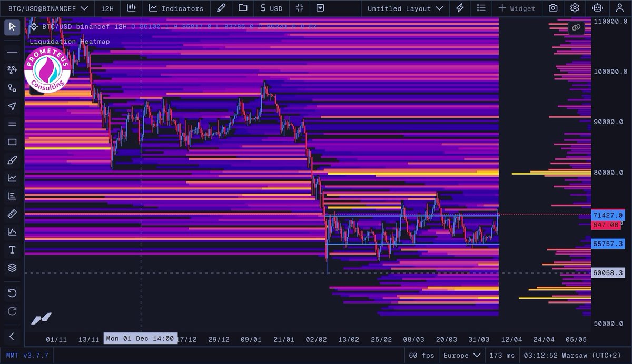632x364 pixels.
Task: Open the settings gear
Action: (575, 8)
